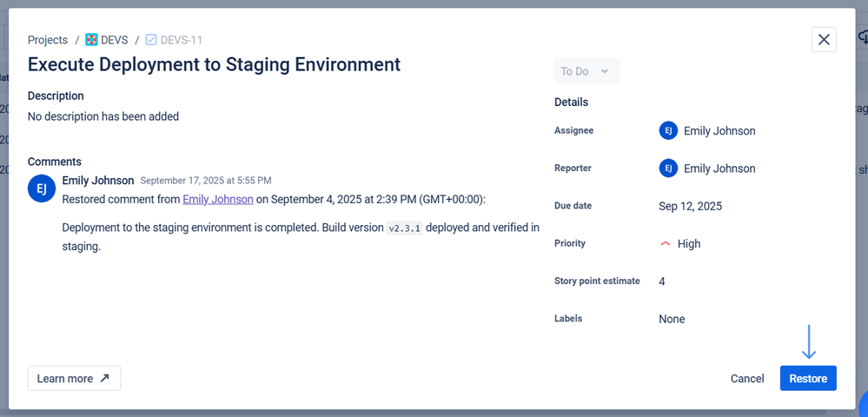
Task: Click the story point estimate value 4
Action: 662,281
